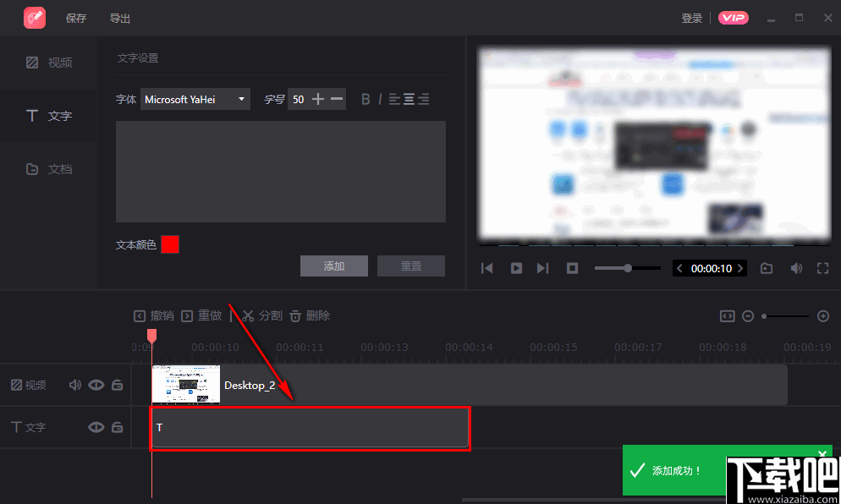Increase font size with the plus stepper
The width and height of the screenshot is (841, 504).
coord(318,99)
